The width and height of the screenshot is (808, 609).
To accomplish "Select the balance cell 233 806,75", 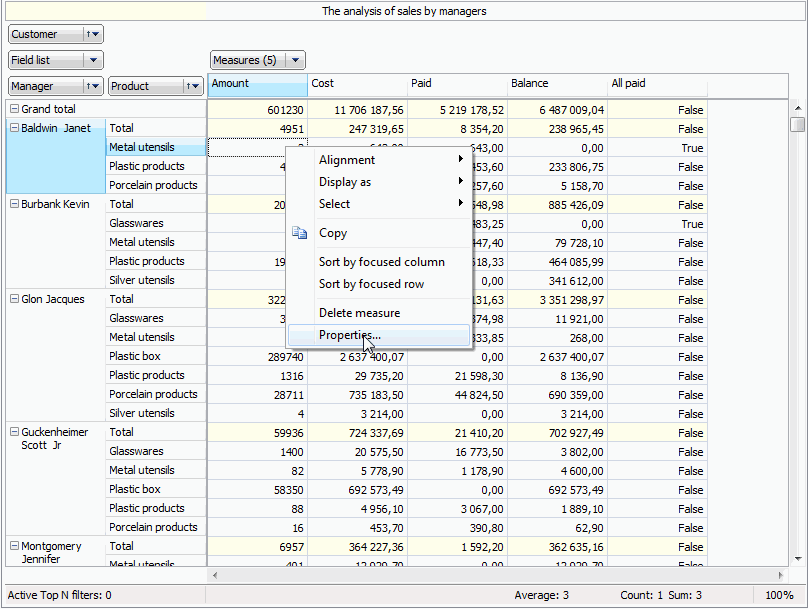I will [x=558, y=167].
